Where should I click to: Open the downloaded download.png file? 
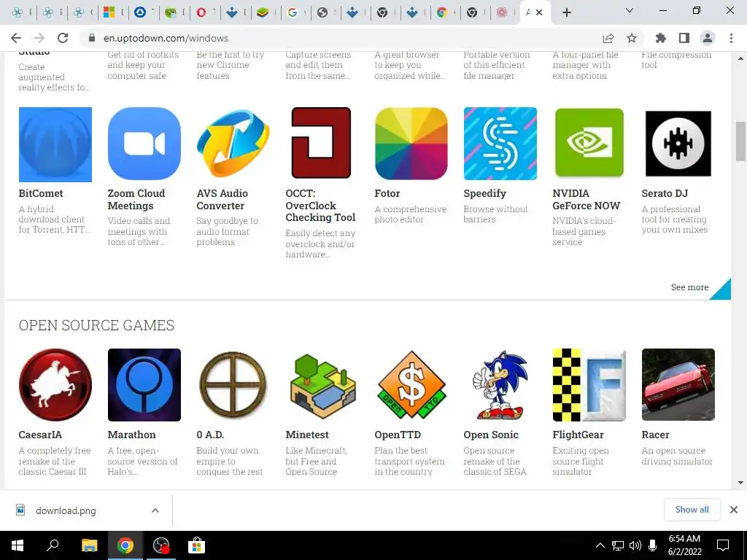tap(66, 510)
